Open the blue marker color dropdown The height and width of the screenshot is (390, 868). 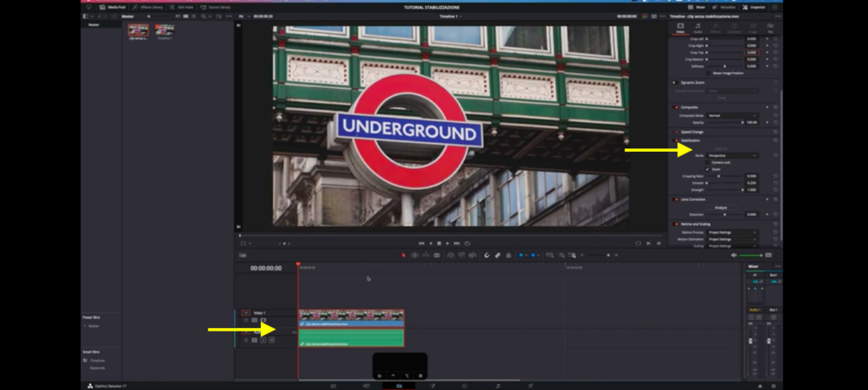[538, 255]
